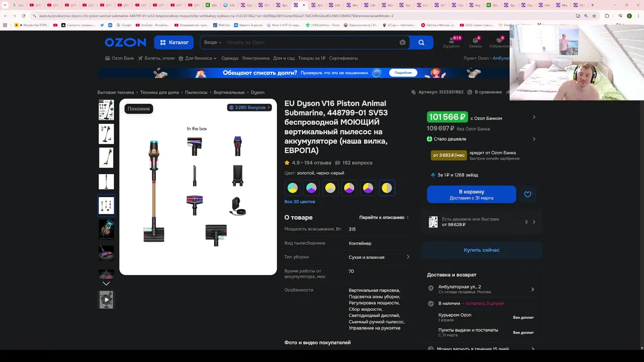The width and height of the screenshot is (644, 362).
Task: Click the star rating icon by 4.9
Action: click(x=287, y=163)
